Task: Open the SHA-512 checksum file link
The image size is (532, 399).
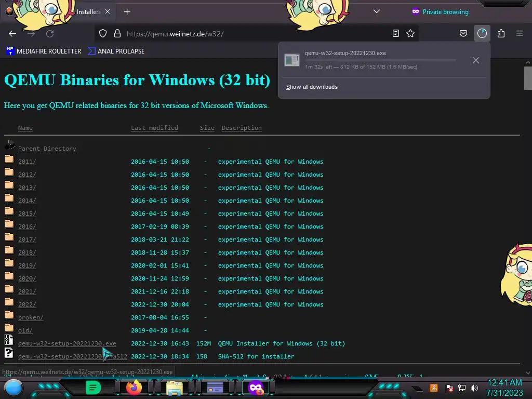Action: pos(73,356)
